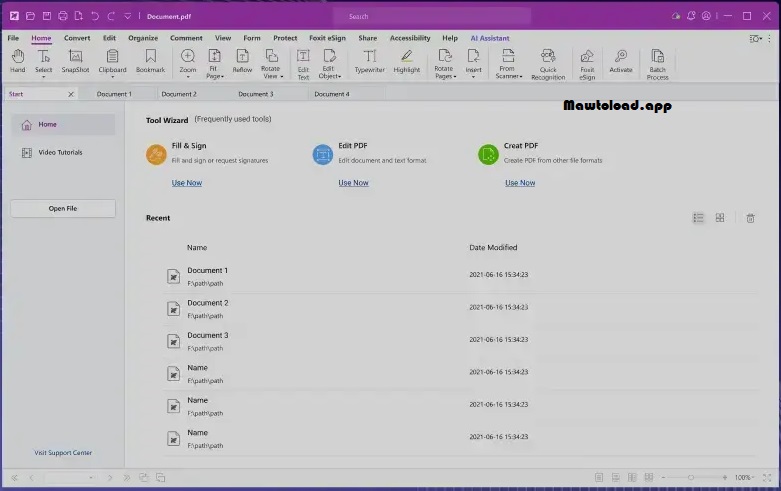Launch Batch Process tool
Viewport: 781px width, 491px height.
657,64
